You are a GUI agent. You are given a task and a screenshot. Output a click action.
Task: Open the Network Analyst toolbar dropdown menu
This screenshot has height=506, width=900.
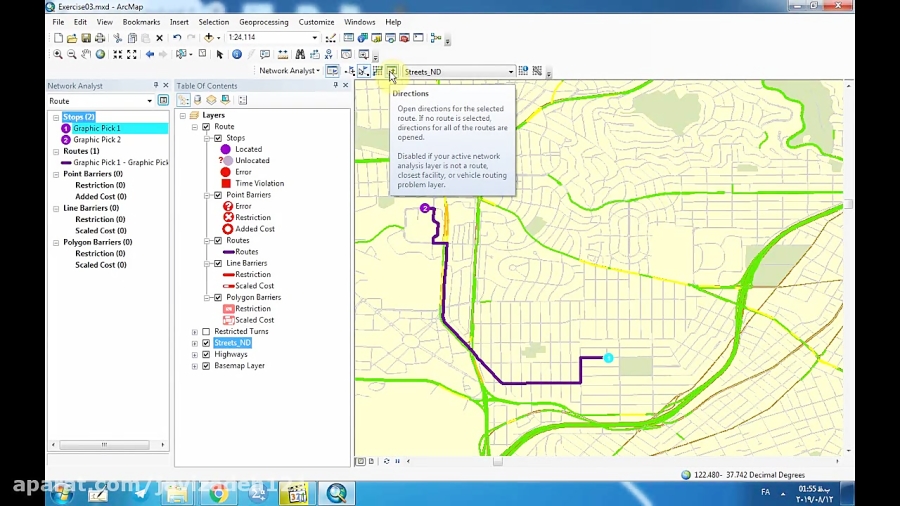pyautogui.click(x=289, y=71)
